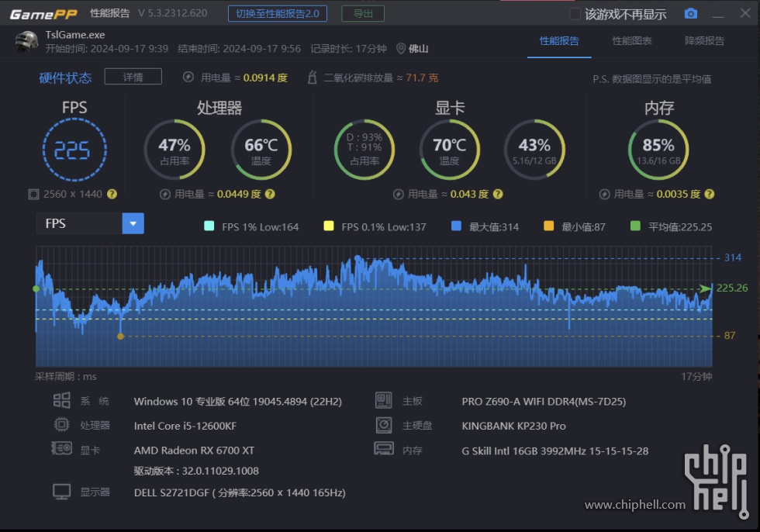Close the GamePP report window
This screenshot has height=532, width=760.
(x=745, y=13)
